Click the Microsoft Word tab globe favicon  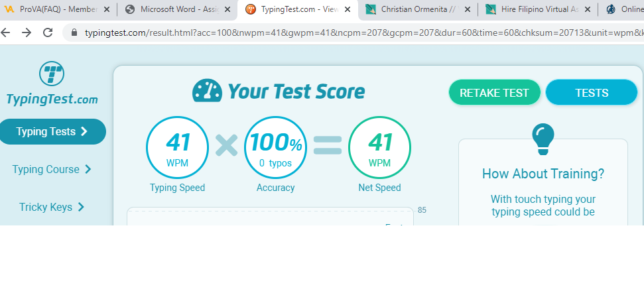click(130, 9)
